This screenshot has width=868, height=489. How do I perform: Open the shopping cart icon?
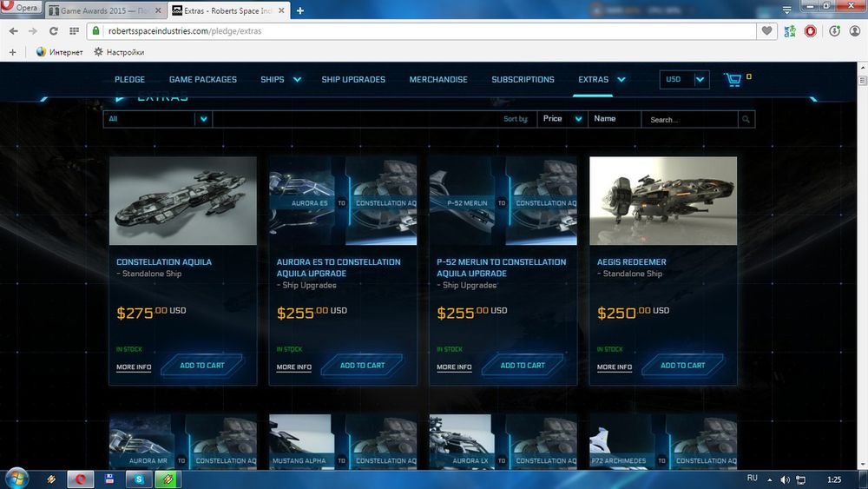[x=733, y=80]
